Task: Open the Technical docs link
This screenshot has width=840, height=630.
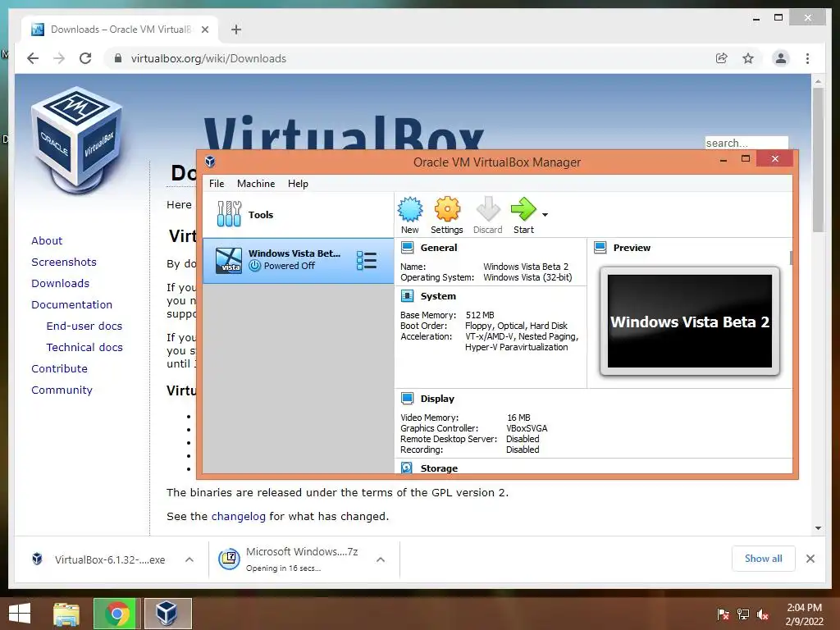Action: click(x=84, y=347)
